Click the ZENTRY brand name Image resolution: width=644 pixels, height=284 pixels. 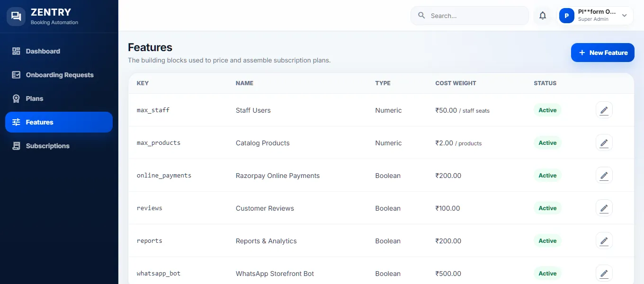click(51, 12)
